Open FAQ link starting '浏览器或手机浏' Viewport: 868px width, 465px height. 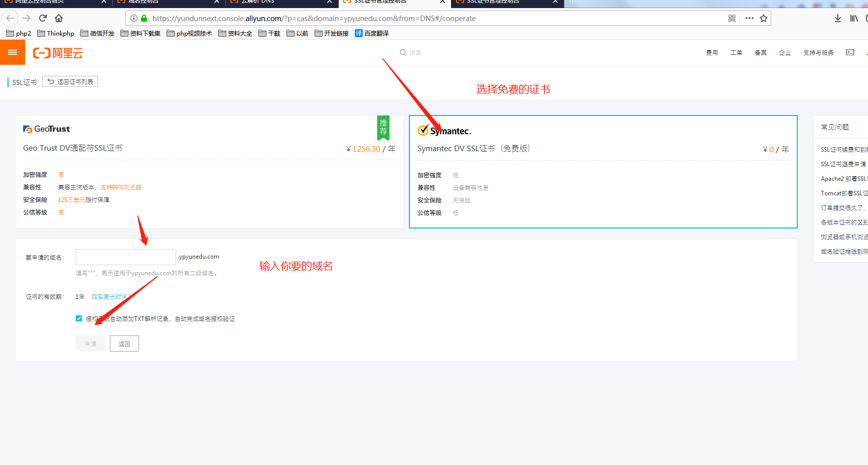point(844,237)
